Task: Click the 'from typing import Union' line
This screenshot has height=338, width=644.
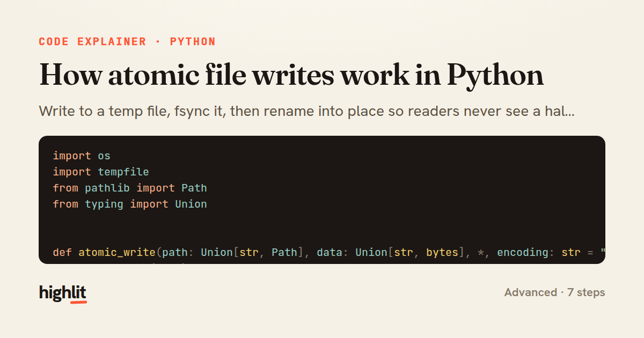Action: (130, 204)
